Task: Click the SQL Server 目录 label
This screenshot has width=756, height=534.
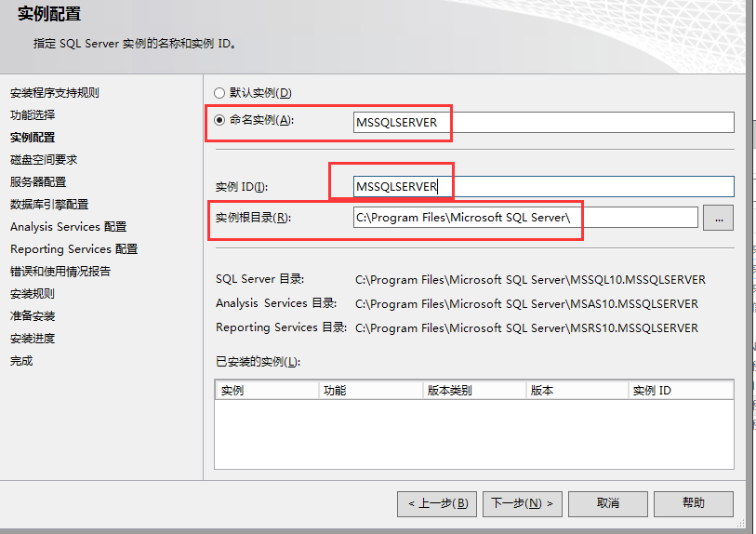Action: tap(259, 279)
